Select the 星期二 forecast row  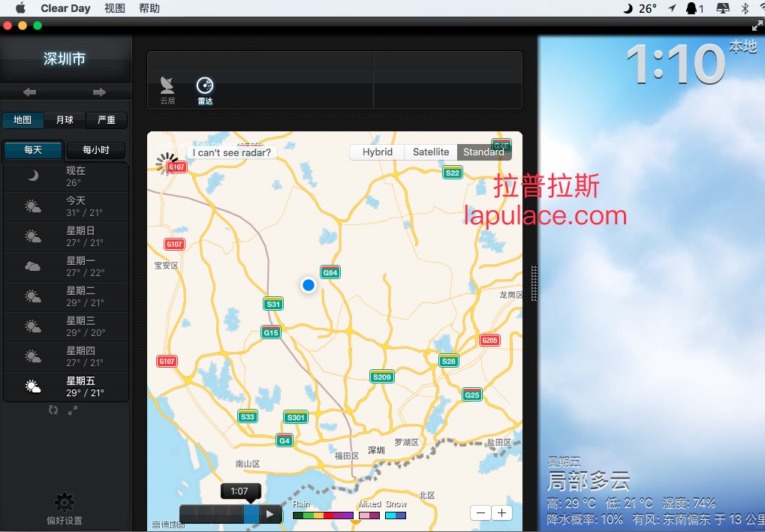(x=66, y=296)
